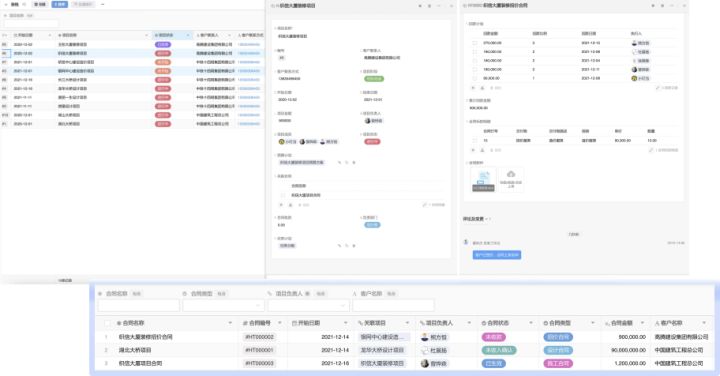This screenshot has width=720, height=376.
Task: Click the 客户名称 filter input field
Action: (x=393, y=305)
